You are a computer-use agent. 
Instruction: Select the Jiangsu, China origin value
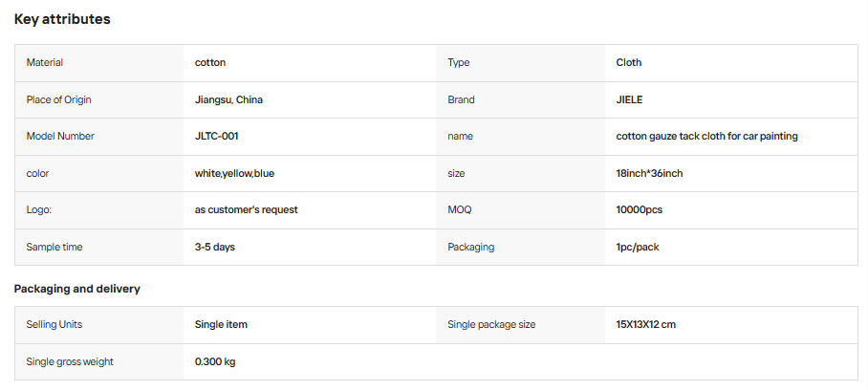[228, 99]
